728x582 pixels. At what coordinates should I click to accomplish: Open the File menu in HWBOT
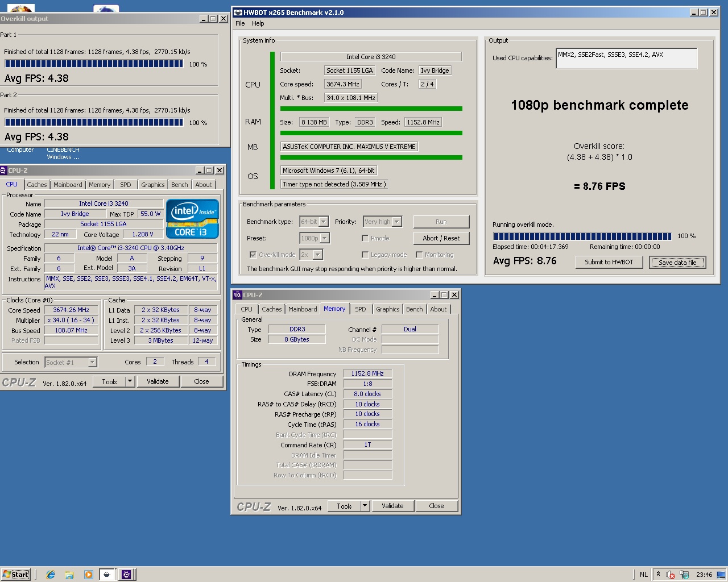click(240, 23)
